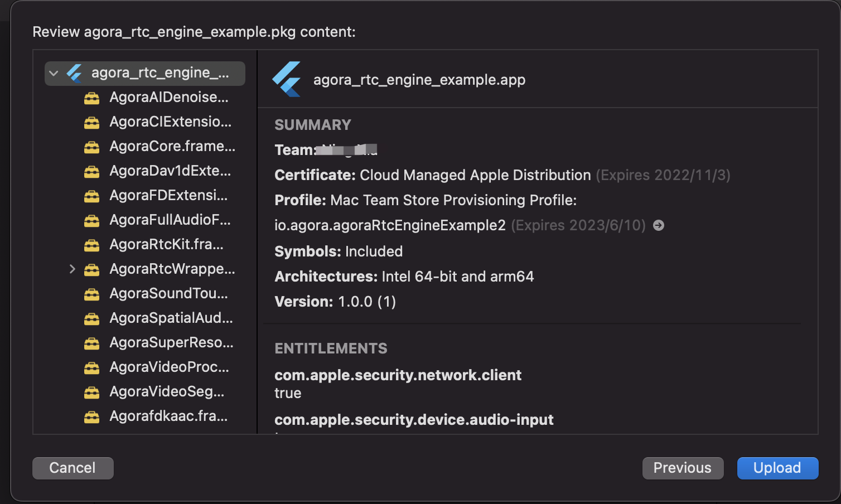Image resolution: width=841 pixels, height=504 pixels.
Task: Click the arrow icon next to provisioning profile
Action: [x=659, y=225]
